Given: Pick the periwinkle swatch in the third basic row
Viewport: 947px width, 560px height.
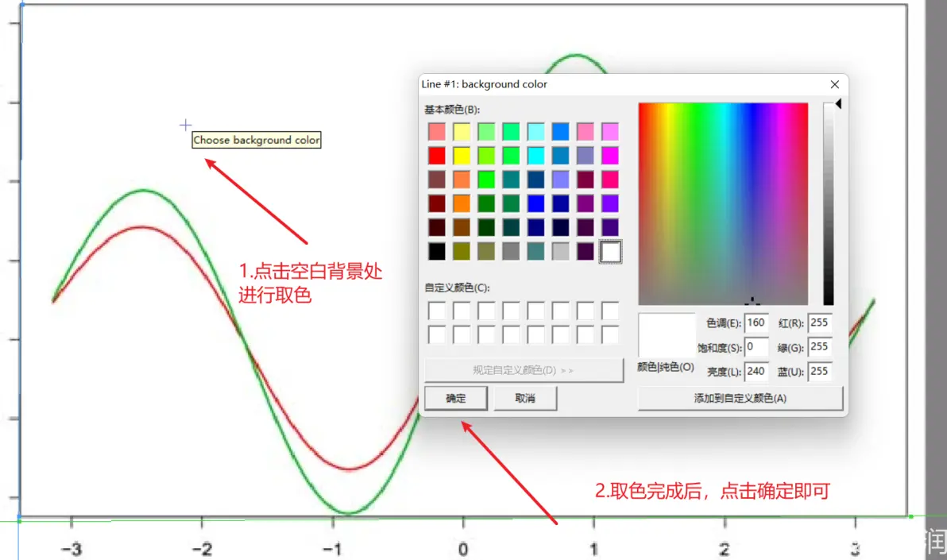Looking at the screenshot, I should pyautogui.click(x=560, y=180).
